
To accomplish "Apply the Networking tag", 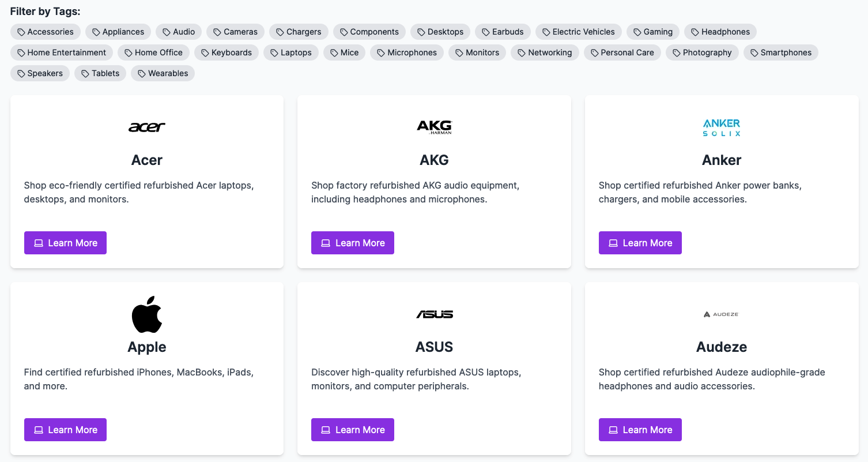I will coord(545,52).
